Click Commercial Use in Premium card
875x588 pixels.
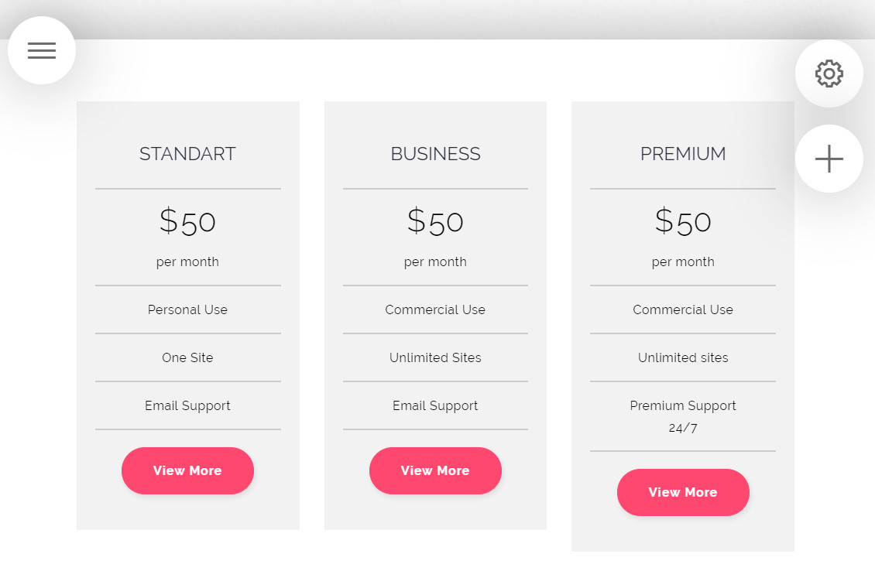coord(683,309)
